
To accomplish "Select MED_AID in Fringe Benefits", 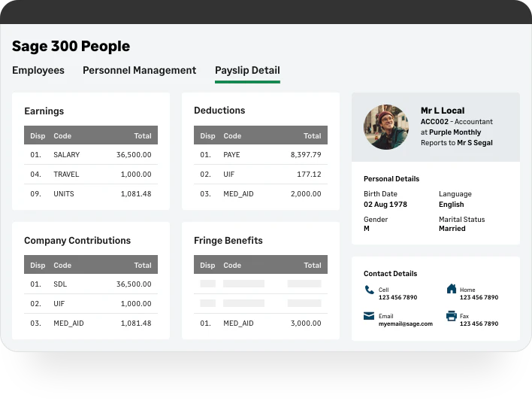I will click(x=238, y=324).
